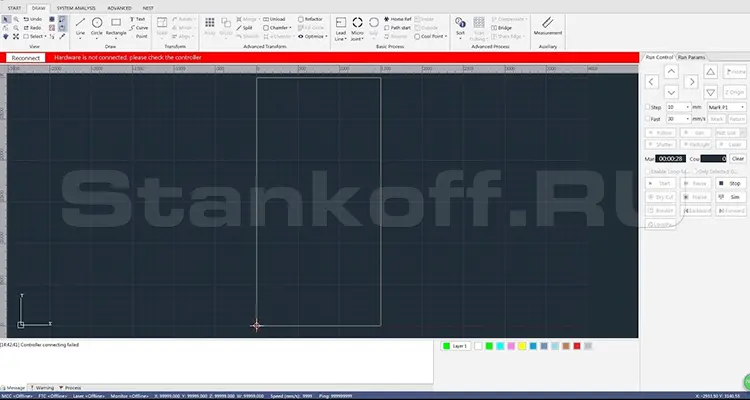Select the Rectangle drawing tool
The width and height of the screenshot is (750, 400).
point(116,27)
